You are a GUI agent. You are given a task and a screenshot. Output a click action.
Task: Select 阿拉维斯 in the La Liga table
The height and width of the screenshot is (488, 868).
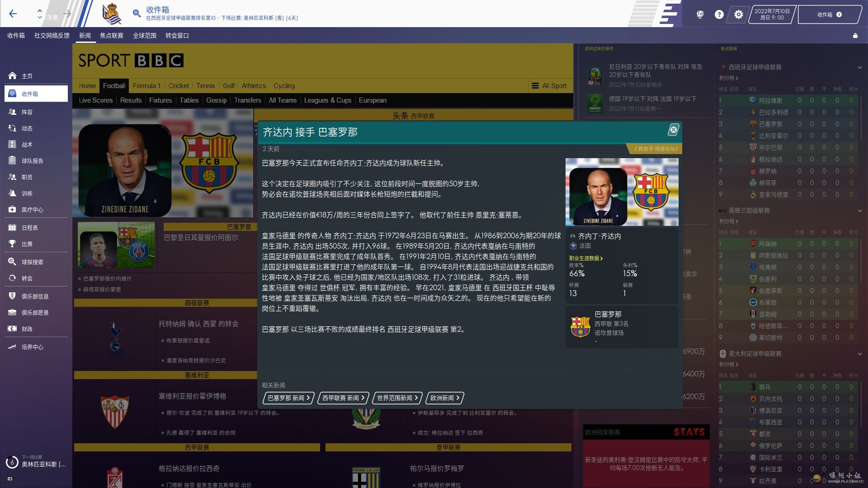pyautogui.click(x=770, y=101)
